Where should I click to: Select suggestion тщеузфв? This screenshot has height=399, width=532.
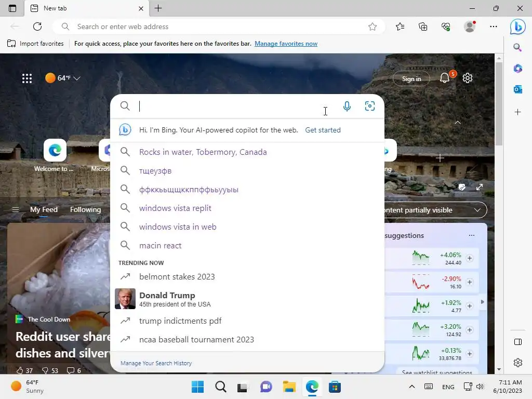tap(247, 170)
